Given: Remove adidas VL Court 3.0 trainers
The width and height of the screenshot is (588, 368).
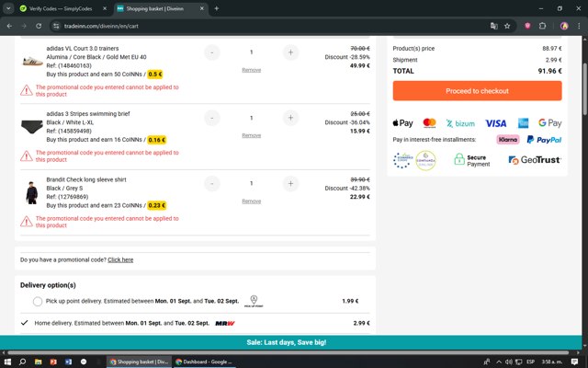Looking at the screenshot, I should pos(251,70).
